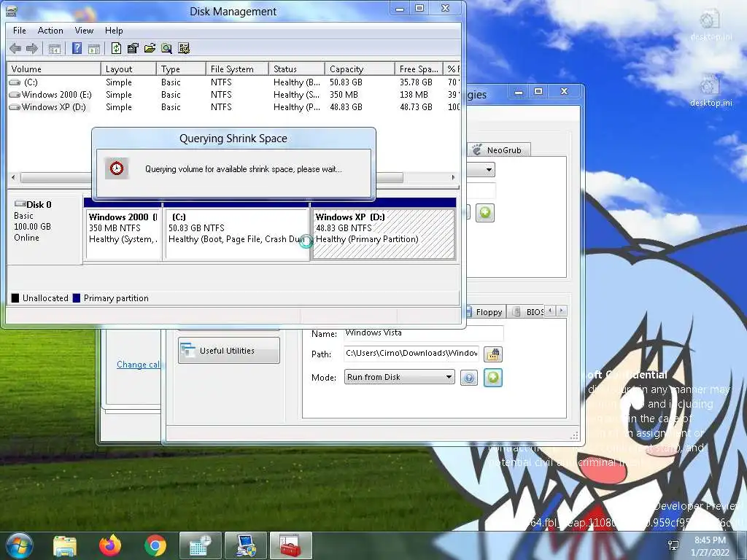Select the (C:) 50.83 GB partition block
This screenshot has width=747, height=560.
pos(237,233)
